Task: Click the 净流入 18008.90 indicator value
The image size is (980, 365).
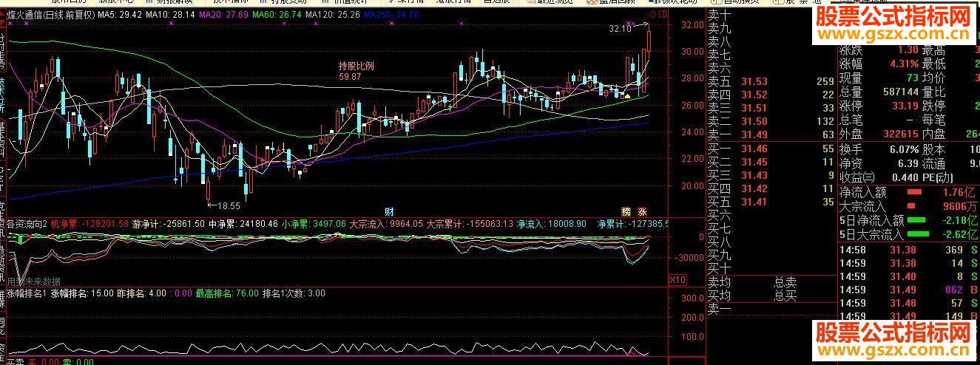Action: click(x=552, y=223)
